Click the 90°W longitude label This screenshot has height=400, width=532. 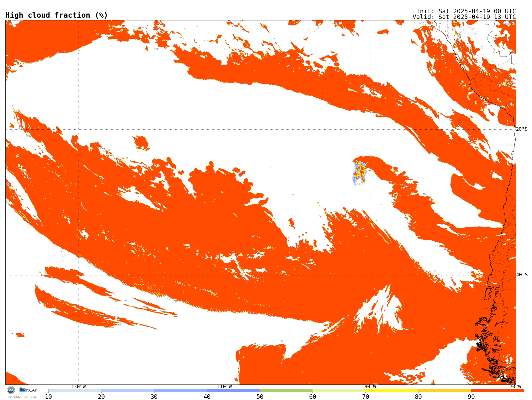tap(370, 387)
